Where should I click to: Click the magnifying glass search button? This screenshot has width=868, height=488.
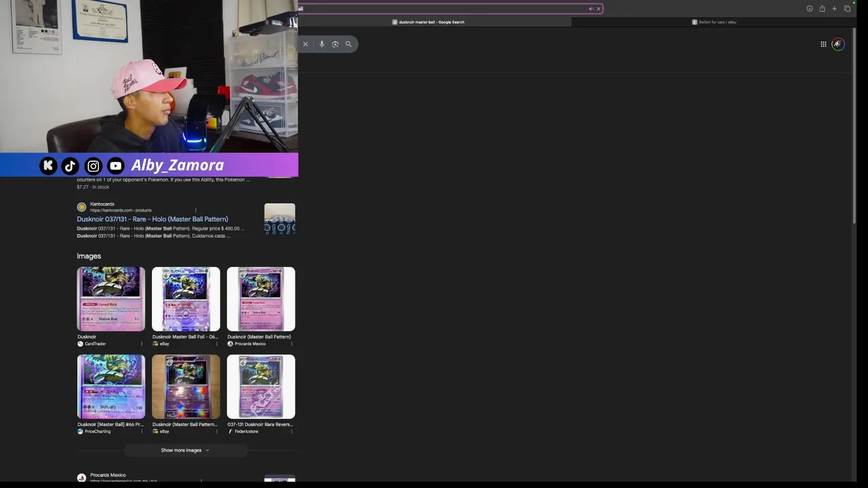[x=349, y=44]
